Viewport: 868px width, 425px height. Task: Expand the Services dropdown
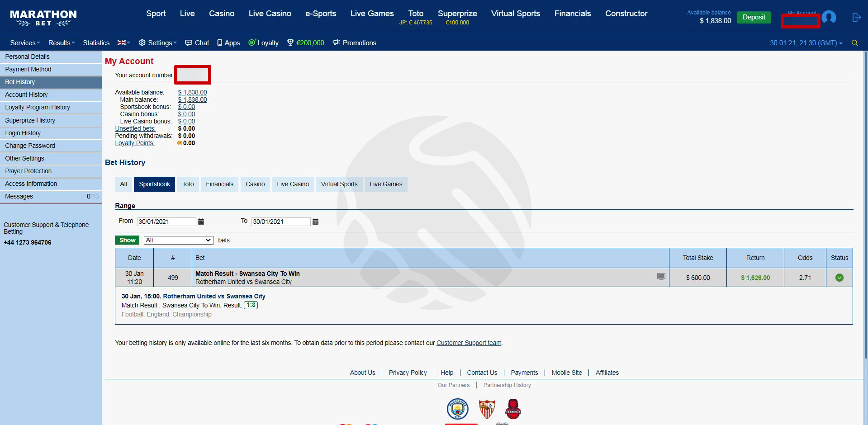[x=25, y=43]
